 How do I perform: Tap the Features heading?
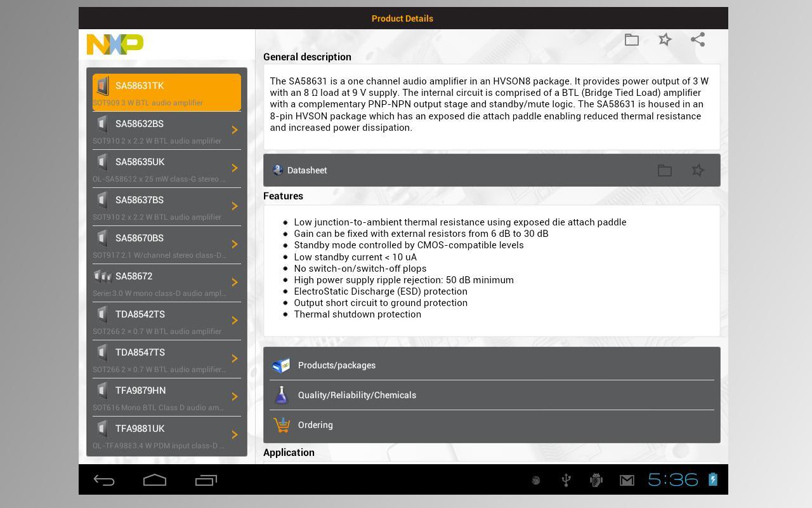coord(283,196)
